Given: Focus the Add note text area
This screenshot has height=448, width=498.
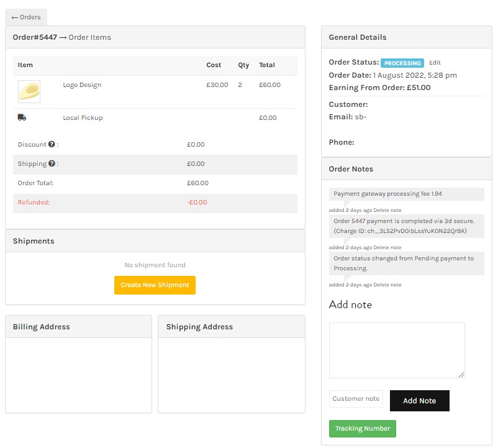Looking at the screenshot, I should [396, 350].
